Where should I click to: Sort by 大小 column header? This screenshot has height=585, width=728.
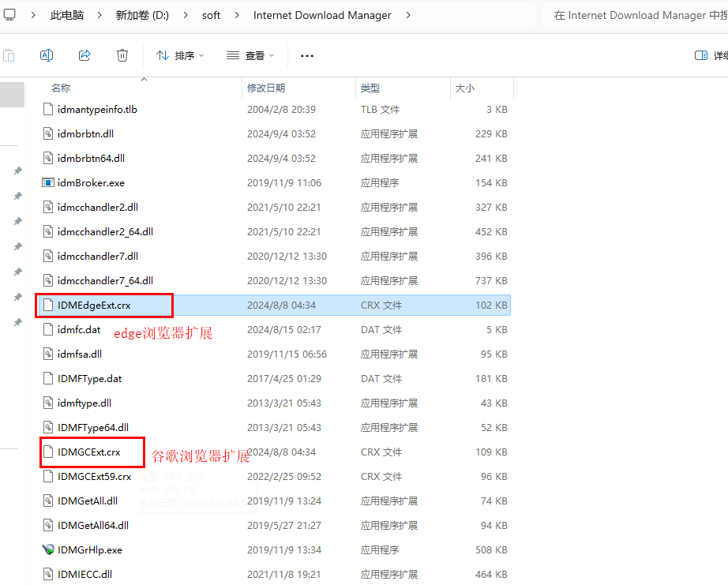click(465, 88)
